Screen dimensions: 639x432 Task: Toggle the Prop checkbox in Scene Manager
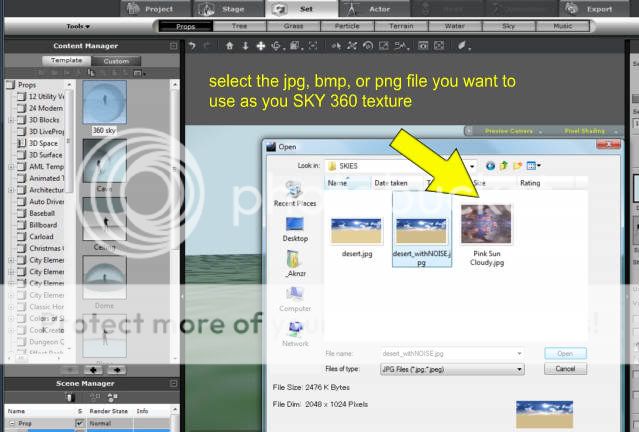point(80,423)
